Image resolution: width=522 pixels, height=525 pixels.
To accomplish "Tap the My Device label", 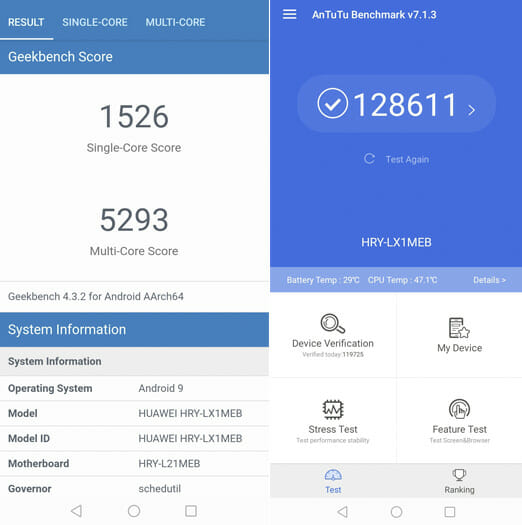I will pyautogui.click(x=459, y=348).
